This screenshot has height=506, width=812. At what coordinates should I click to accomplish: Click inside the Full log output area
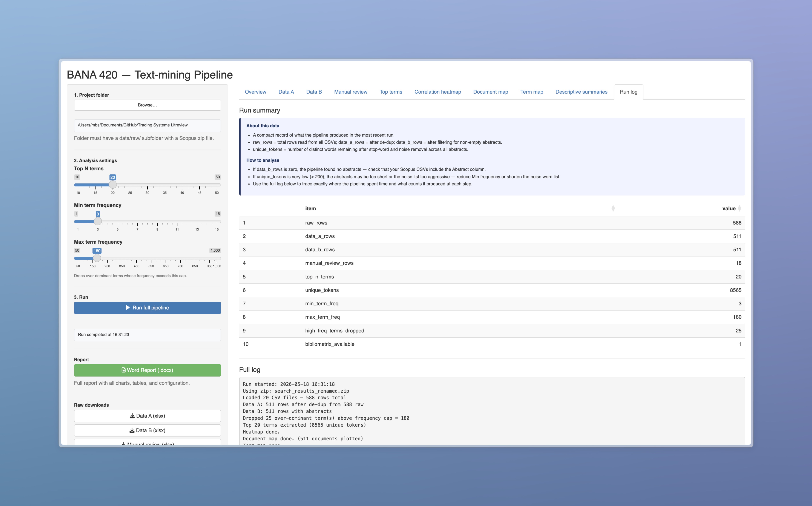[492, 411]
